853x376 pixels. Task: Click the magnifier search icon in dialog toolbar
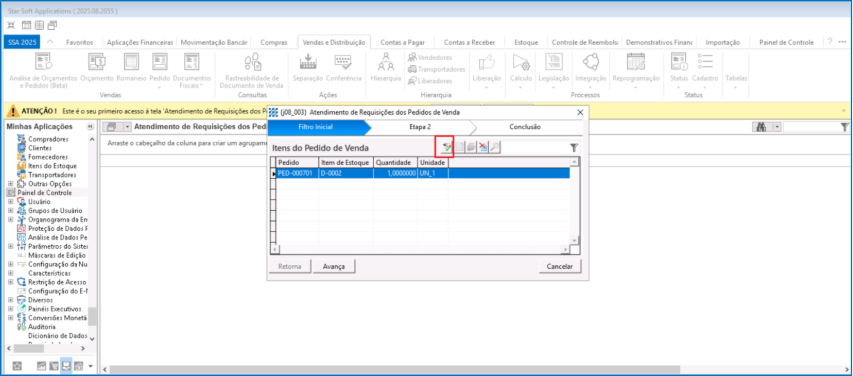click(495, 147)
